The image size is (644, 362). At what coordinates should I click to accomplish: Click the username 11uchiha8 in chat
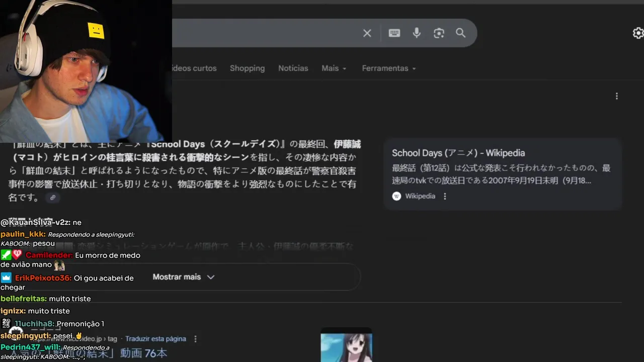point(34,324)
